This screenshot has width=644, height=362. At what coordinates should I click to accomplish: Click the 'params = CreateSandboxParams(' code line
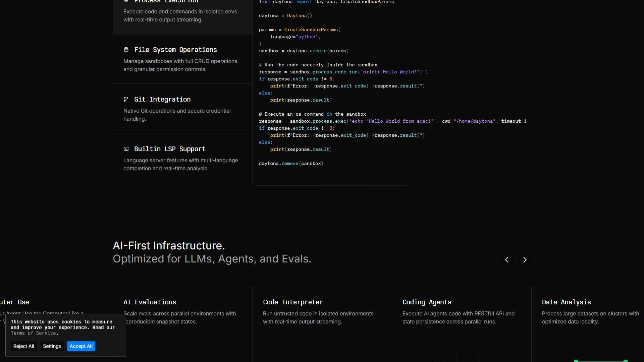coord(300,30)
